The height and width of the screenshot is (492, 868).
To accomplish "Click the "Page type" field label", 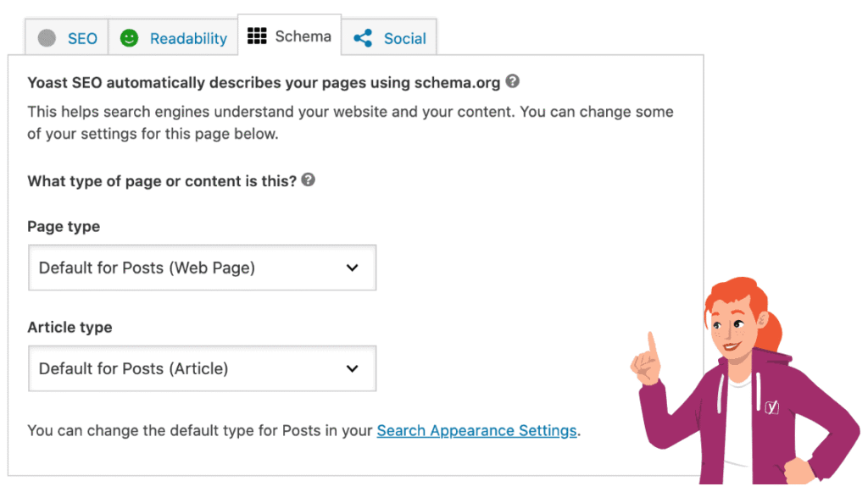I will [x=64, y=226].
